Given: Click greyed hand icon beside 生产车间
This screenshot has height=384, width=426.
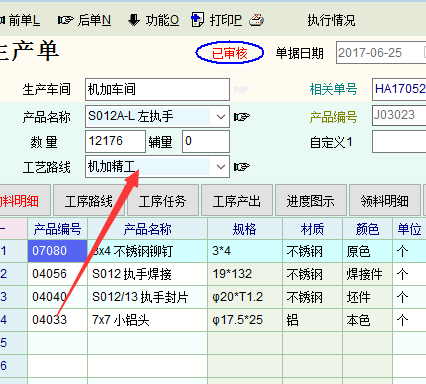Looking at the screenshot, I should (242, 89).
